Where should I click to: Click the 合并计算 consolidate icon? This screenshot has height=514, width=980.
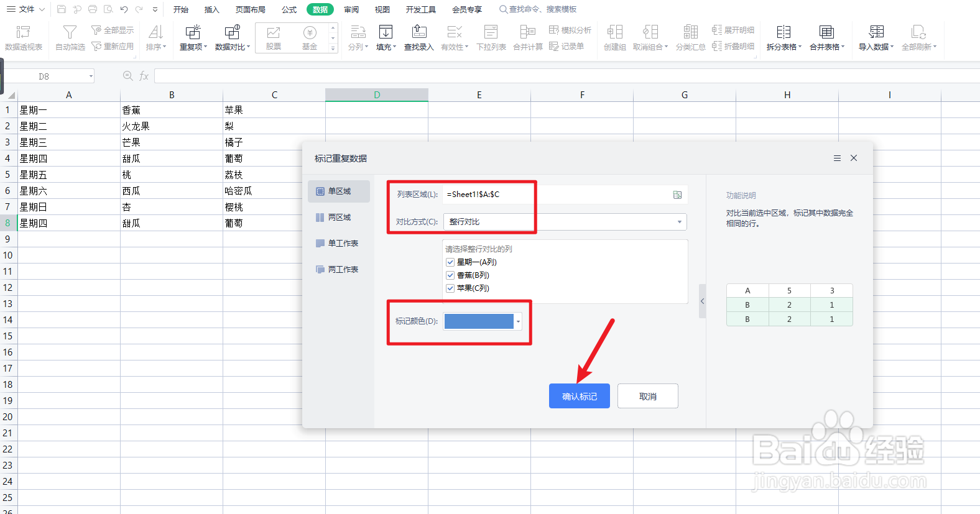(528, 32)
